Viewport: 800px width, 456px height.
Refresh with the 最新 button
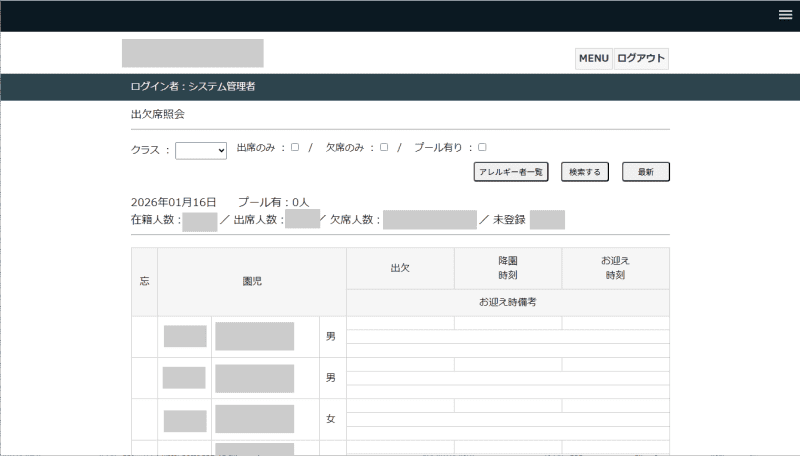[x=645, y=172]
